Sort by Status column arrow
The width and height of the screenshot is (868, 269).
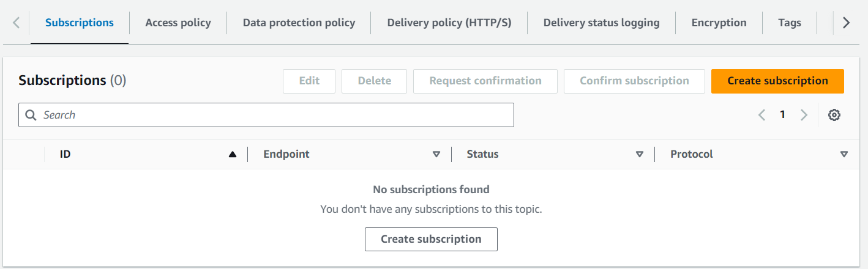(640, 155)
